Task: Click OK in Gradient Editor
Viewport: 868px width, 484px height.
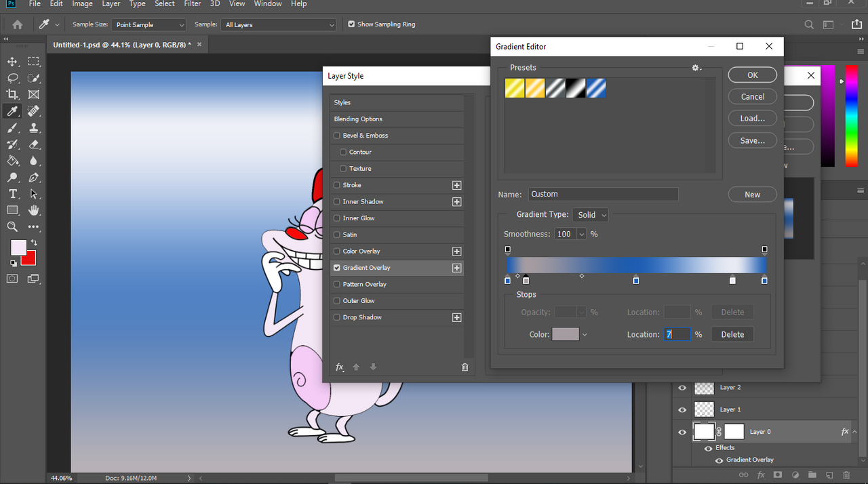Action: point(752,75)
